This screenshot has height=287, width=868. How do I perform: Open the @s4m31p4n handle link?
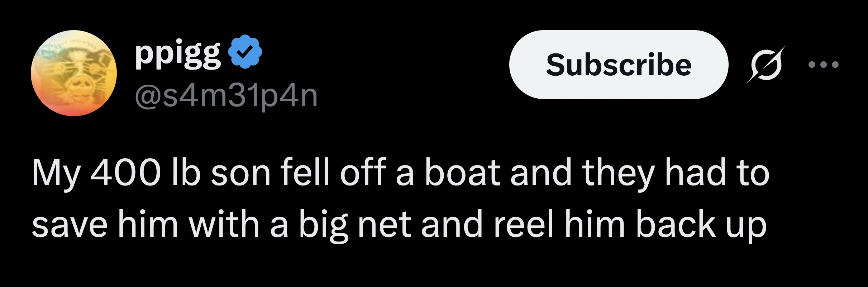(226, 95)
